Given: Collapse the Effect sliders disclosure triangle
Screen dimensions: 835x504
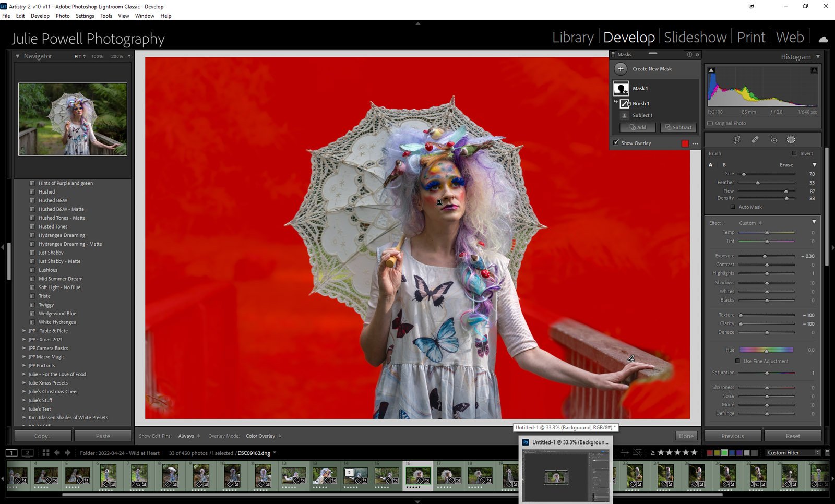Looking at the screenshot, I should 814,222.
